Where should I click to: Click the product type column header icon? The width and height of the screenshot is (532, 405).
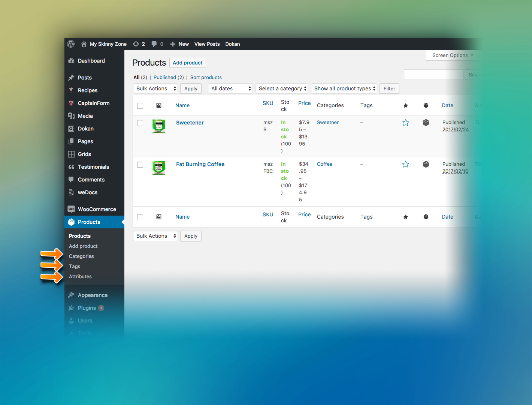[426, 105]
